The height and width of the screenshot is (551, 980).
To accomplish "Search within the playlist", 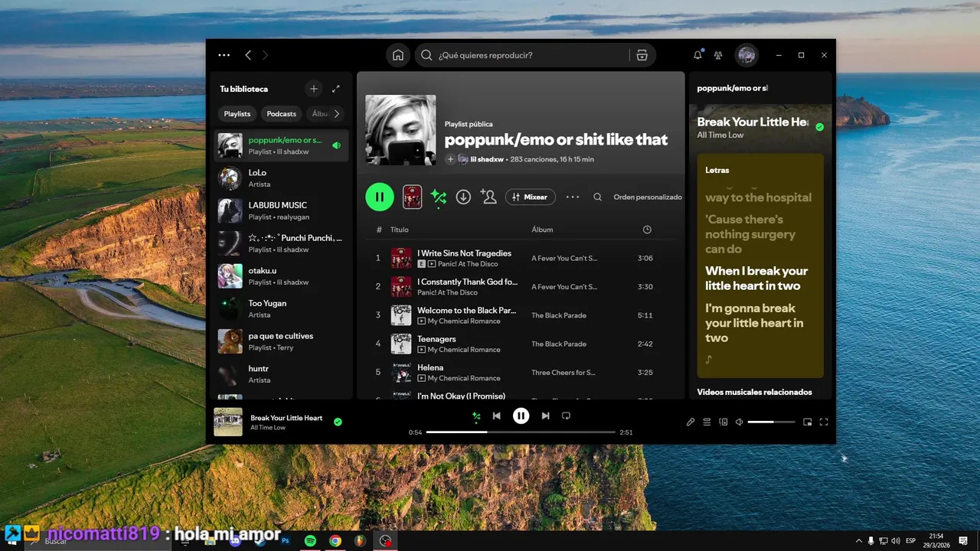I will [x=598, y=197].
